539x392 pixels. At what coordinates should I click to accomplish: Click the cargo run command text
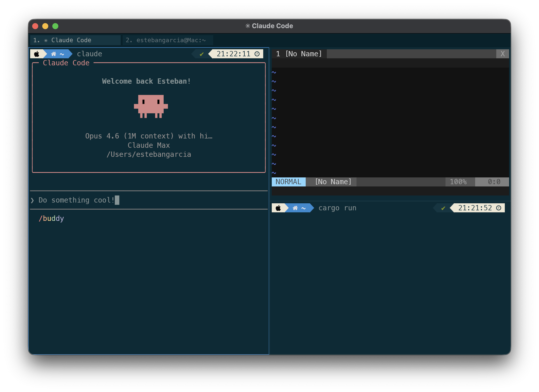(x=337, y=208)
